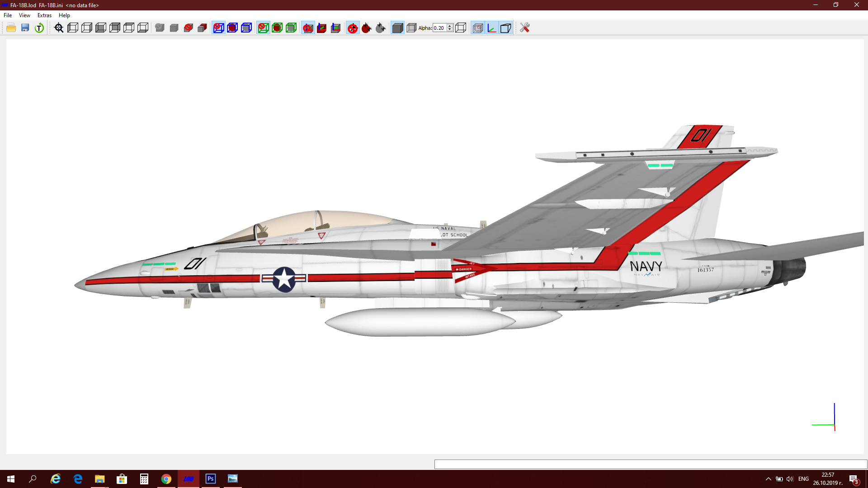The height and width of the screenshot is (488, 868).
Task: Open the File menu
Action: click(8, 15)
